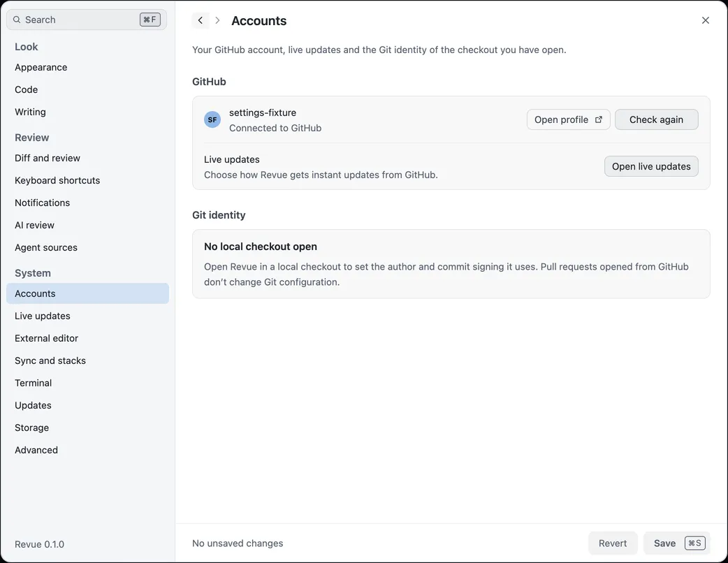Click the SF avatar icon
The height and width of the screenshot is (563, 728).
tap(212, 119)
